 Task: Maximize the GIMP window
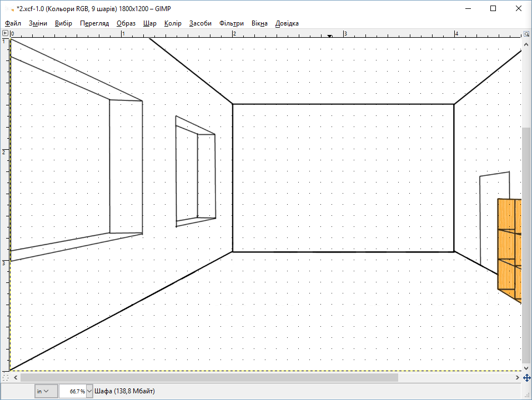click(x=493, y=8)
